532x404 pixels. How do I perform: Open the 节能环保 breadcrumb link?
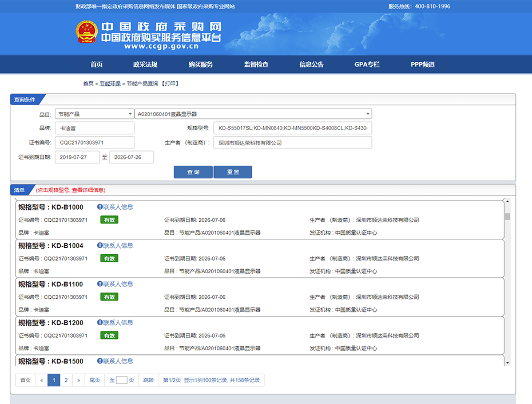[x=110, y=83]
